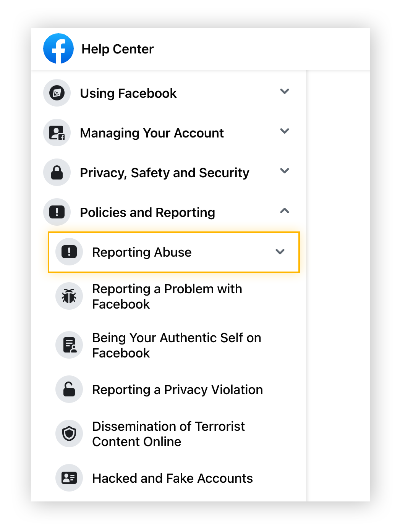The image size is (400, 532).
Task: Select the shield icon beside Dissemination of Terrorist Content
Action: (69, 433)
